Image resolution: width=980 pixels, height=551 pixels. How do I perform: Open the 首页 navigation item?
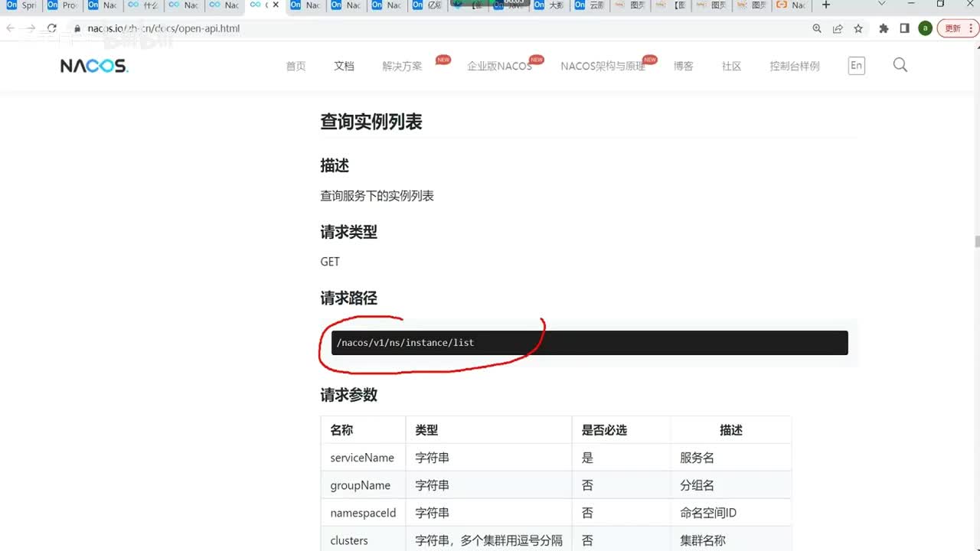(296, 66)
